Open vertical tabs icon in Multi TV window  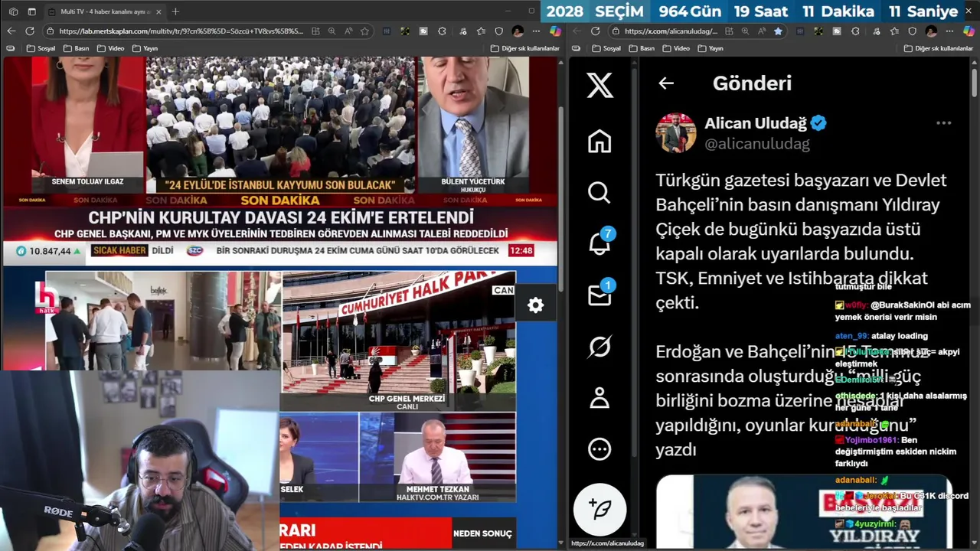tap(31, 11)
